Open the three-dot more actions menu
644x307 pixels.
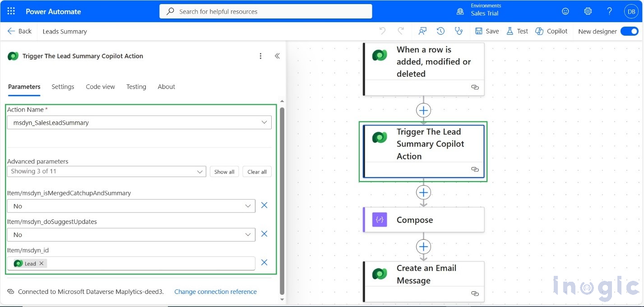click(260, 56)
